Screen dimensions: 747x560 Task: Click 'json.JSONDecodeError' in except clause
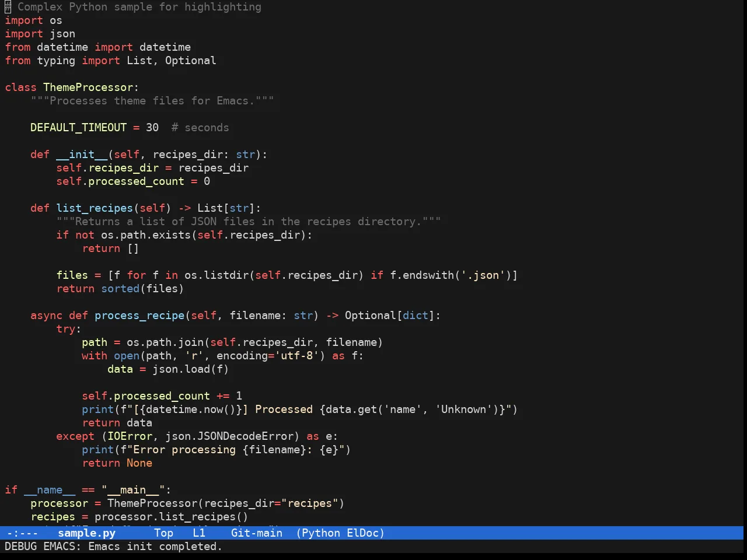pyautogui.click(x=229, y=436)
